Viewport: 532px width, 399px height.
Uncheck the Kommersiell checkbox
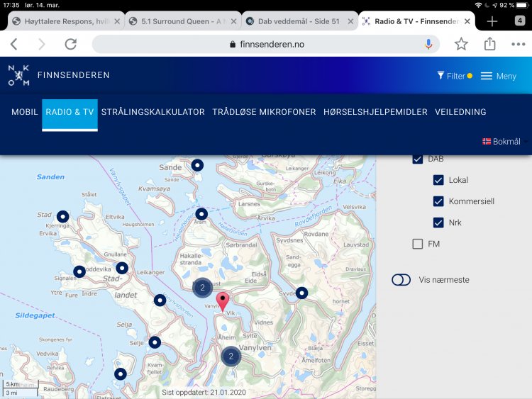[438, 201]
